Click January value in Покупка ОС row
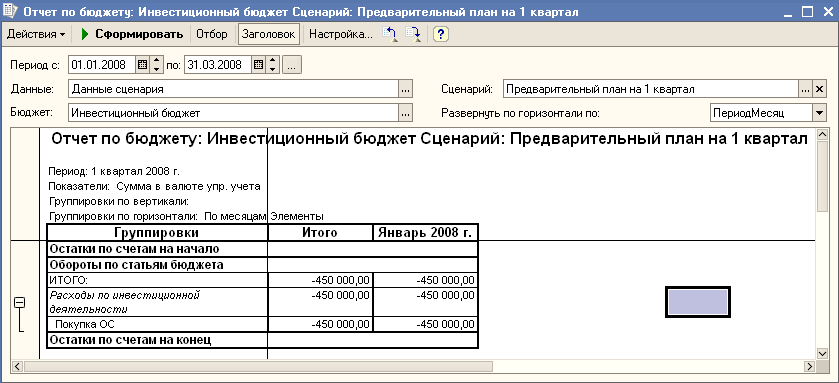The image size is (839, 383). 425,324
